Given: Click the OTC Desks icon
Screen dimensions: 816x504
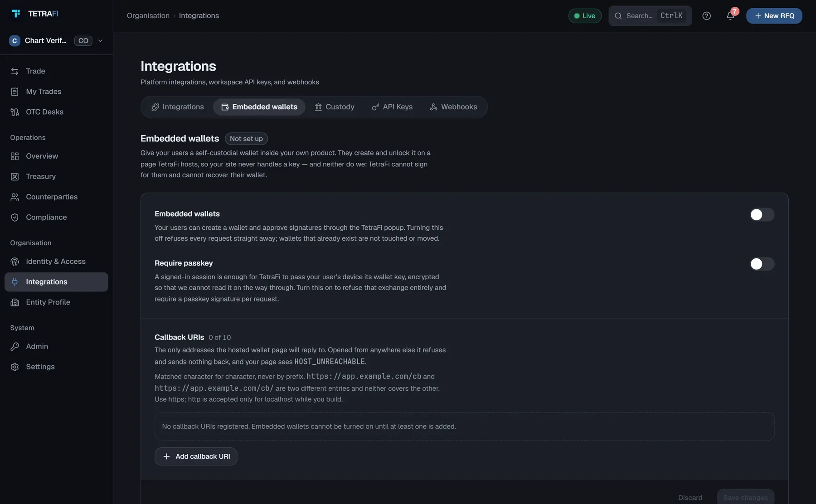Looking at the screenshot, I should [x=15, y=112].
